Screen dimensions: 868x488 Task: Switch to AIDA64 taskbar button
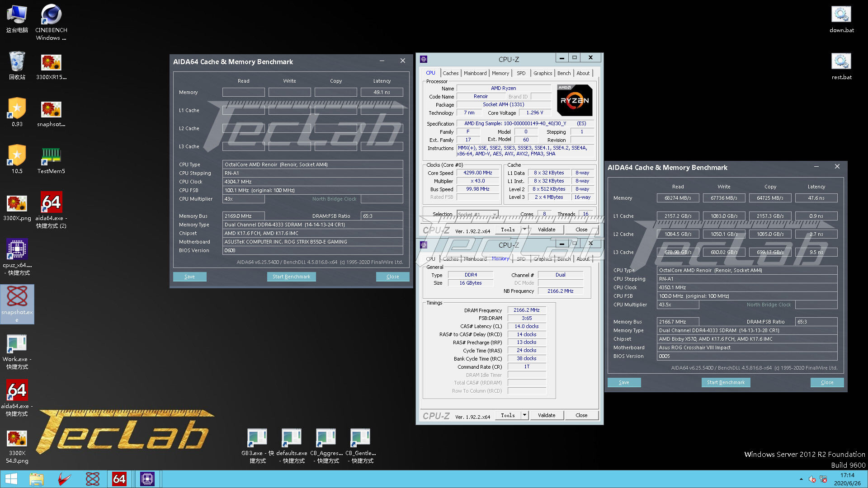click(x=119, y=479)
